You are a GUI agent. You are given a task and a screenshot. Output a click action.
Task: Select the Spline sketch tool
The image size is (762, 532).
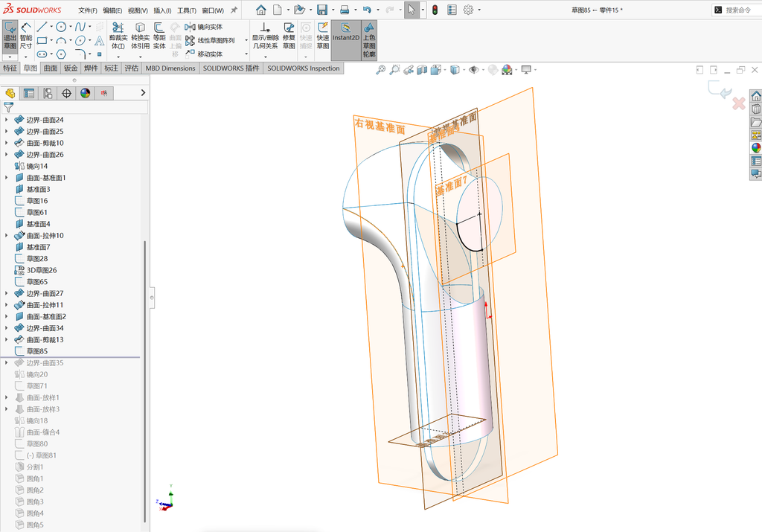(x=80, y=27)
